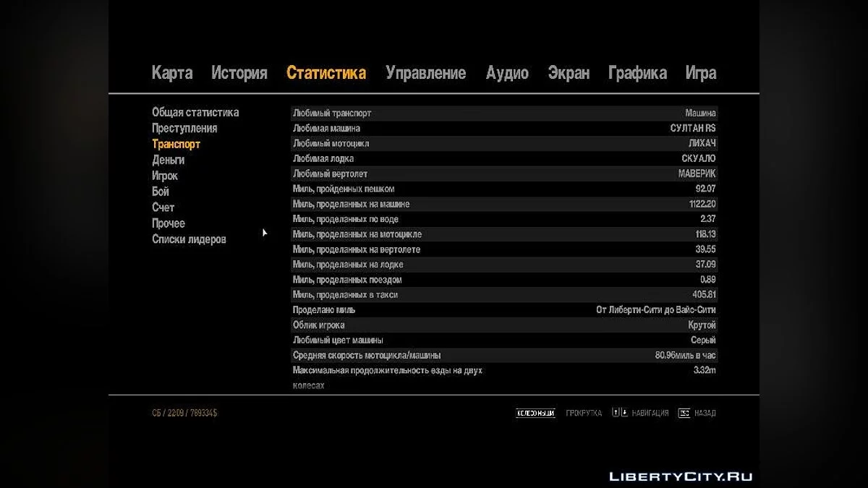Image resolution: width=868 pixels, height=488 pixels.
Task: Select the Деньги statistics category
Action: point(168,160)
